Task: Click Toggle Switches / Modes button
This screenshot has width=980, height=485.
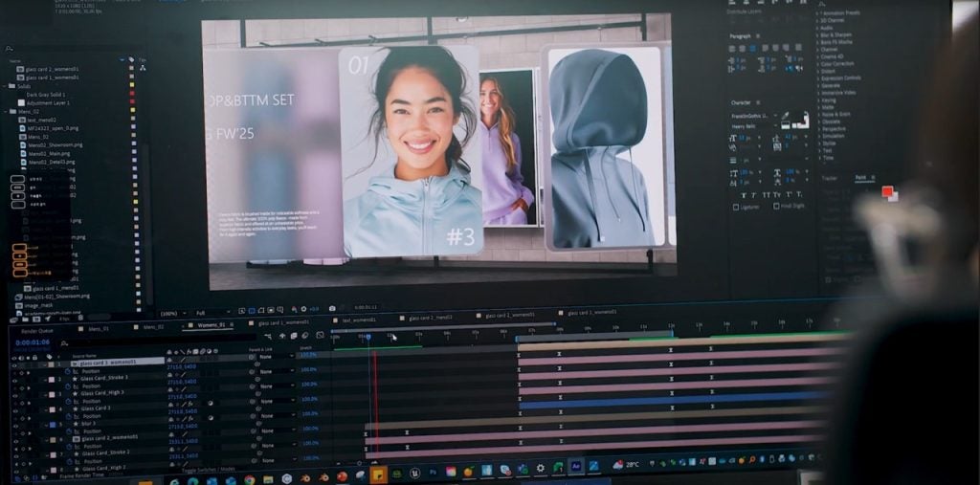Action: (x=208, y=470)
